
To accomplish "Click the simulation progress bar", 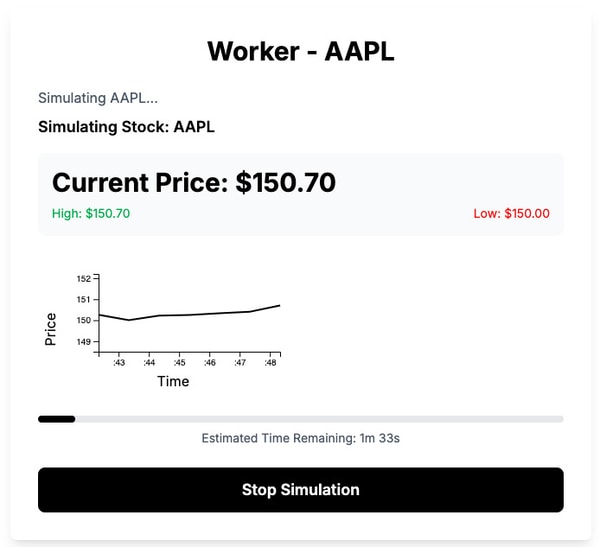I will tap(300, 419).
